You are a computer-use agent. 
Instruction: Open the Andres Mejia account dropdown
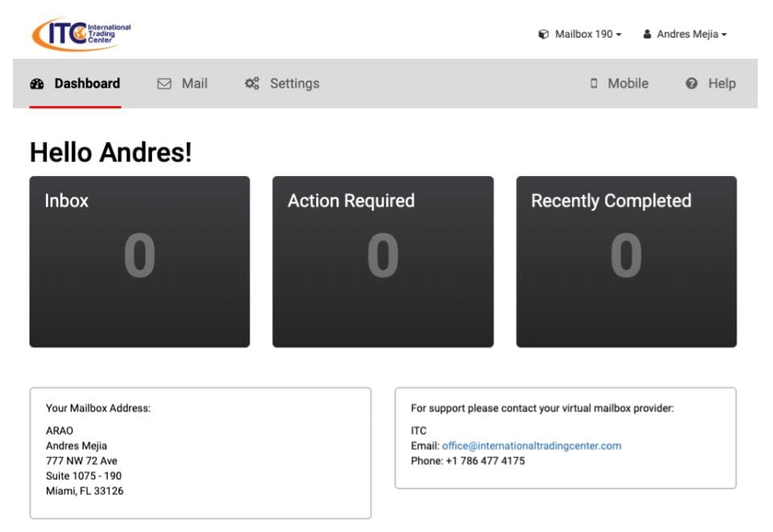685,34
